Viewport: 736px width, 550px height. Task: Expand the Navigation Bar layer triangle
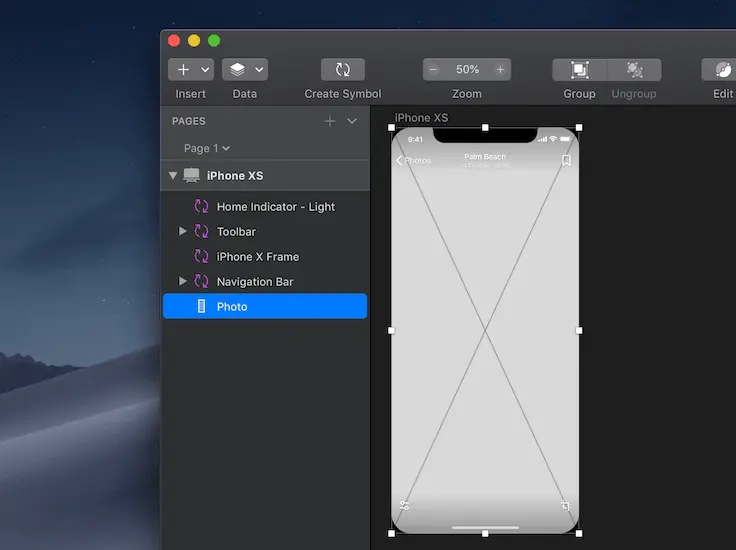click(183, 281)
